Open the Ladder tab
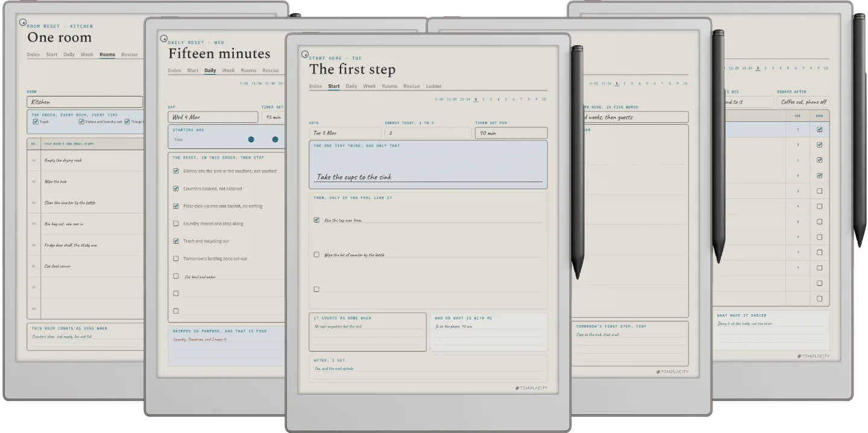 tap(433, 86)
